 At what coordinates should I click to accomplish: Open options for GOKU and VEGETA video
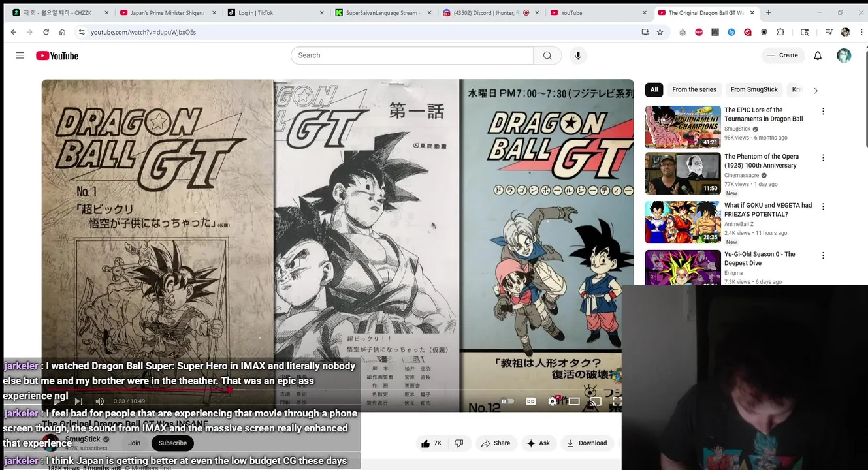(x=823, y=207)
